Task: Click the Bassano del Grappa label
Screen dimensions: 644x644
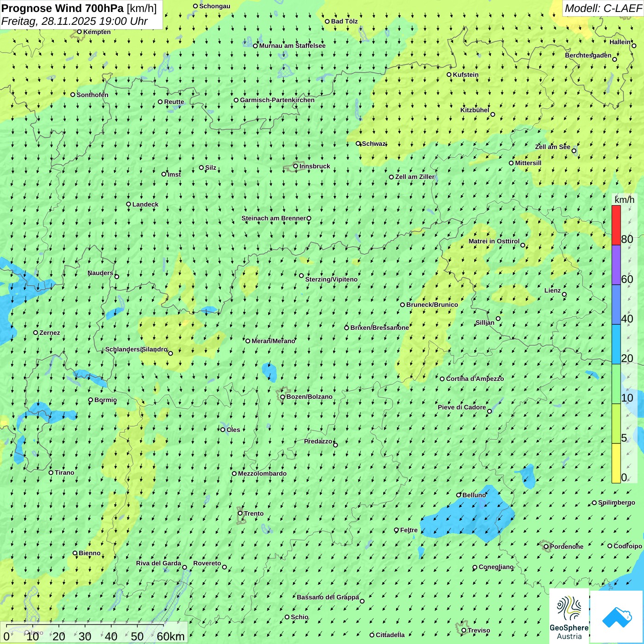Action: [328, 597]
